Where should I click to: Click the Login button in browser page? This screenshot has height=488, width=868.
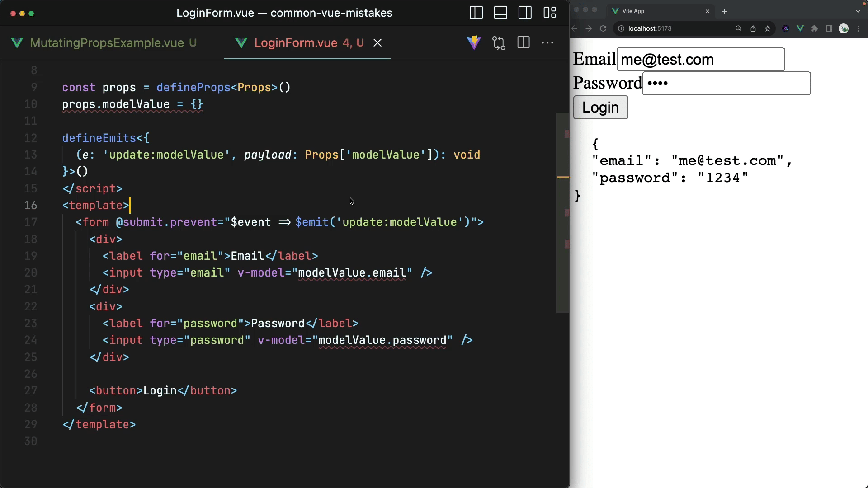(x=600, y=108)
